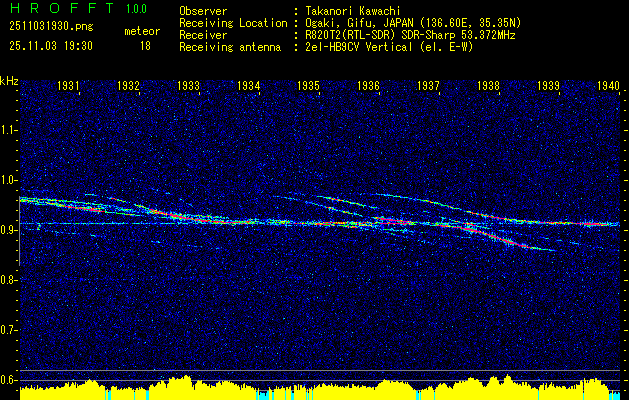Click time marker 1931
Viewport: 629px width, 400px height.
coord(68,86)
